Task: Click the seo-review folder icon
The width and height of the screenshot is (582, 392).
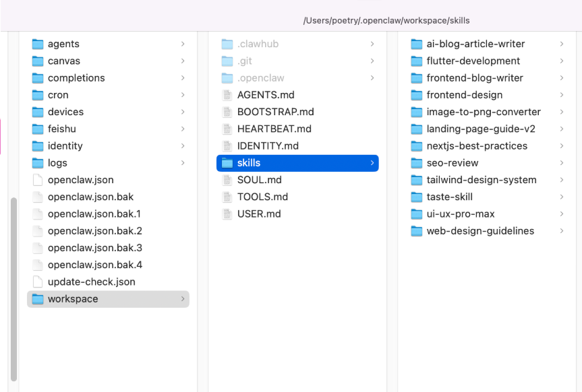Action: click(417, 163)
